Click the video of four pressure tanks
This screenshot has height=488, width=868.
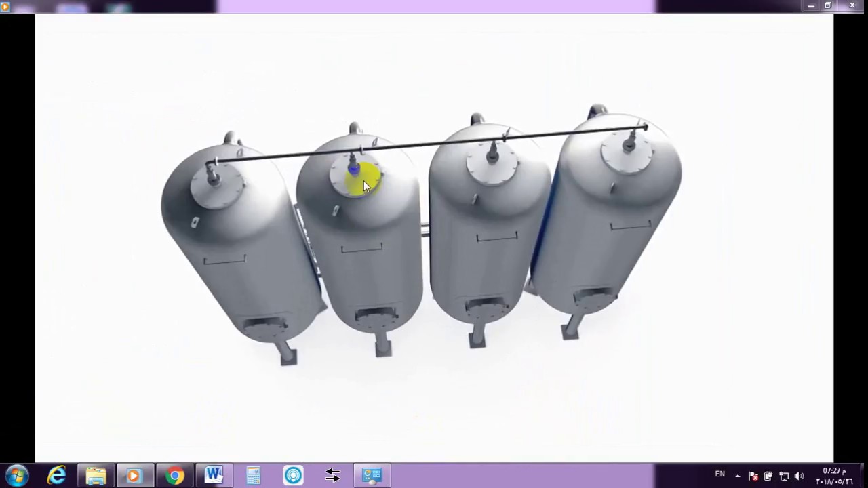(434, 237)
